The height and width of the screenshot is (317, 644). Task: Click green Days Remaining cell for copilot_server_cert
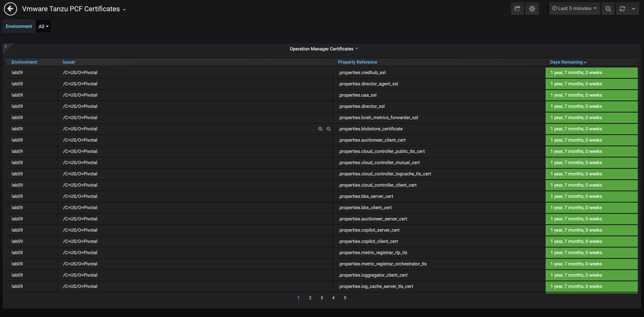[x=591, y=230]
